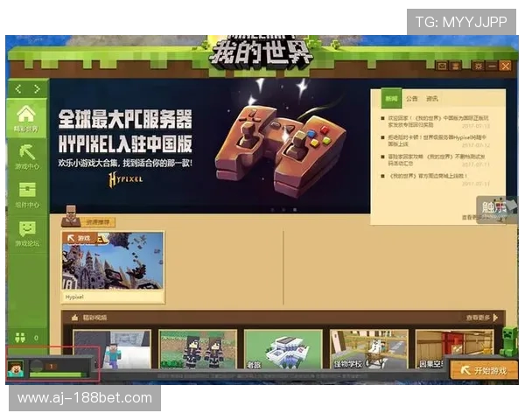Switch to the 公告 tab
The height and width of the screenshot is (420, 525).
(412, 99)
